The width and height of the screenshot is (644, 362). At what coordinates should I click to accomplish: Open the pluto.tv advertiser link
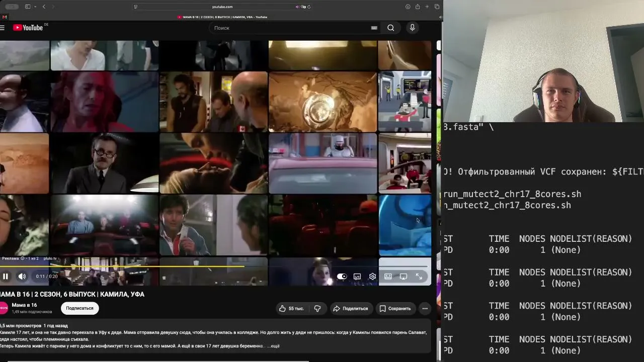click(x=50, y=258)
